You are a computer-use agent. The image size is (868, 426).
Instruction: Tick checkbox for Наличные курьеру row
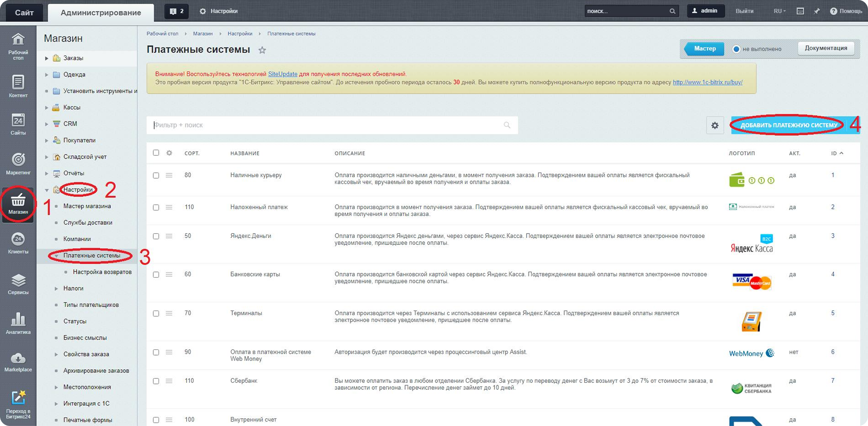[x=156, y=175]
